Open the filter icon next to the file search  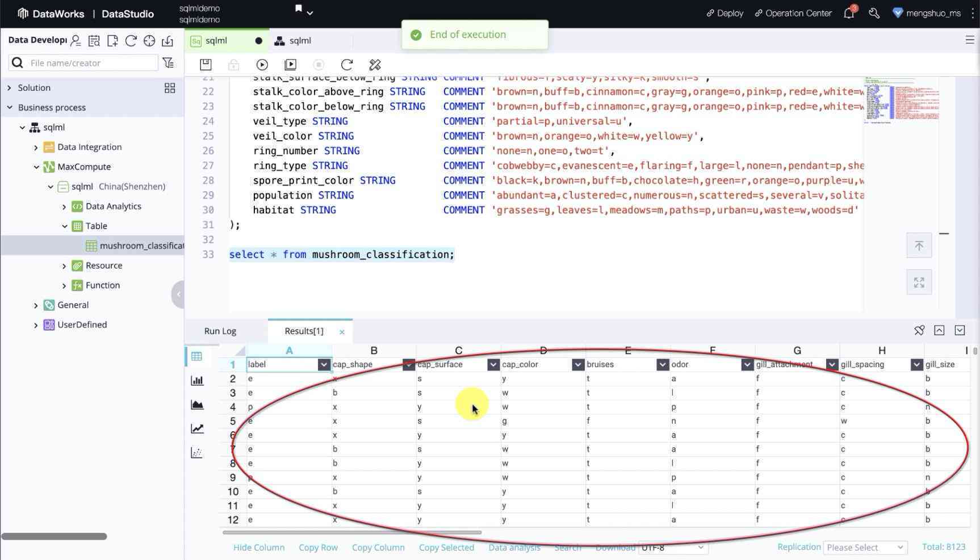coord(168,62)
